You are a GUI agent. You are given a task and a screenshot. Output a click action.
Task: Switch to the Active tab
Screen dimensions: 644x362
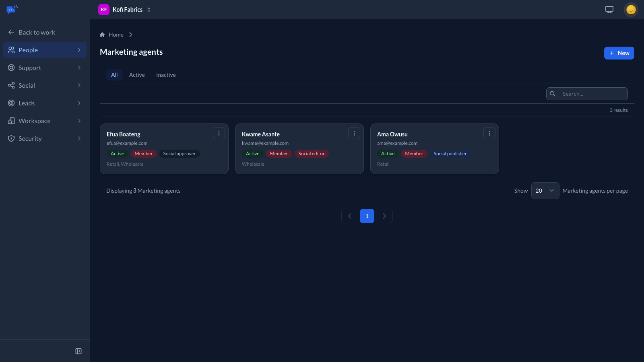(137, 75)
